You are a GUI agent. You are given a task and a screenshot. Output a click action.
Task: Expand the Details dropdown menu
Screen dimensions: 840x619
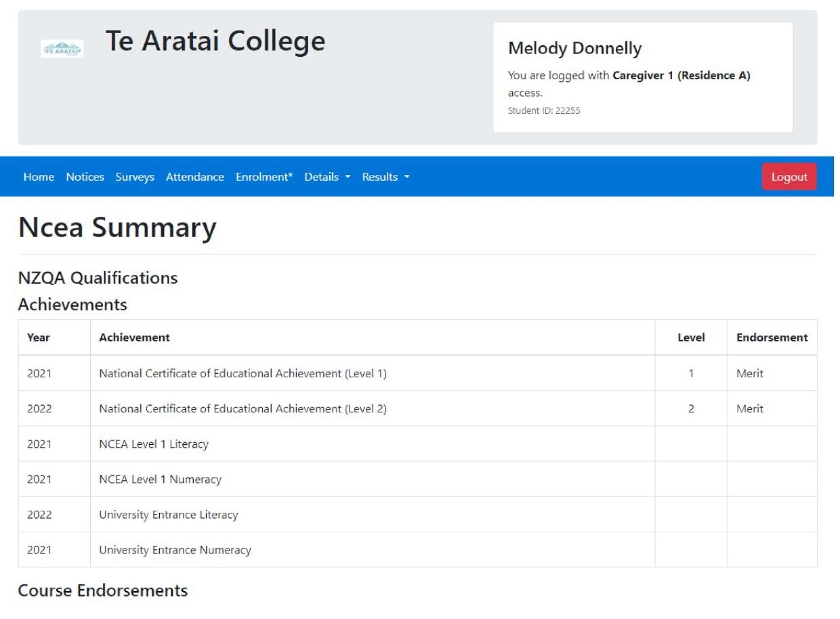(x=322, y=177)
